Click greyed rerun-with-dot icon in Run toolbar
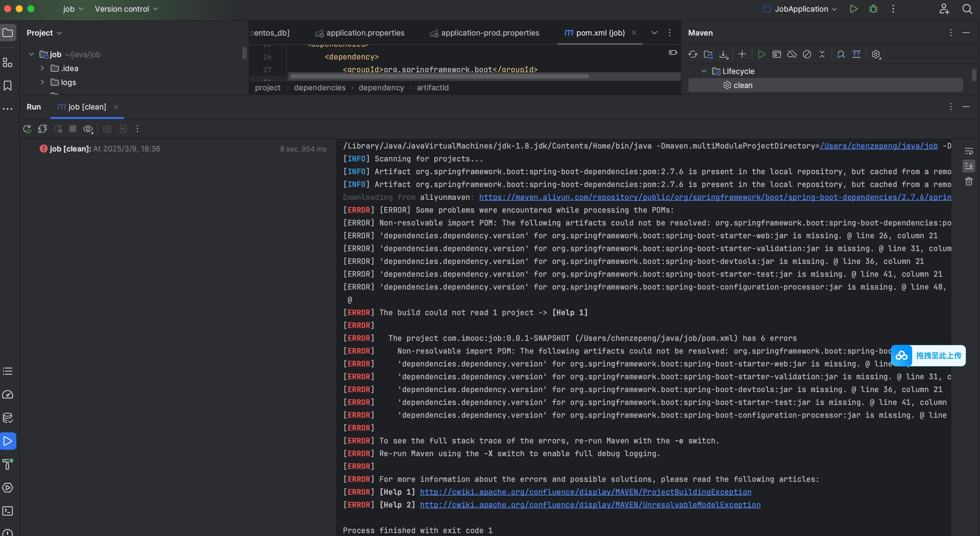 pos(58,129)
